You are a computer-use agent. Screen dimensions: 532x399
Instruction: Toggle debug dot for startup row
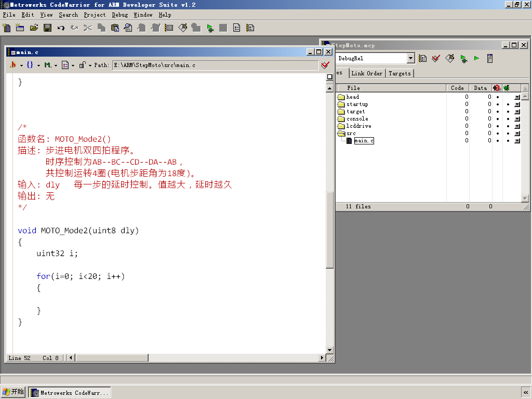pos(508,104)
